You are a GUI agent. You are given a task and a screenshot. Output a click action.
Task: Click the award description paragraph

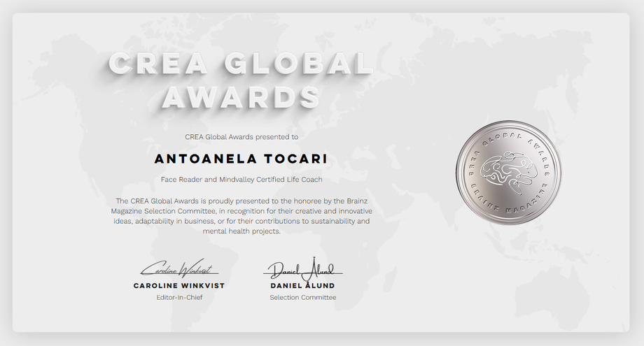click(241, 216)
